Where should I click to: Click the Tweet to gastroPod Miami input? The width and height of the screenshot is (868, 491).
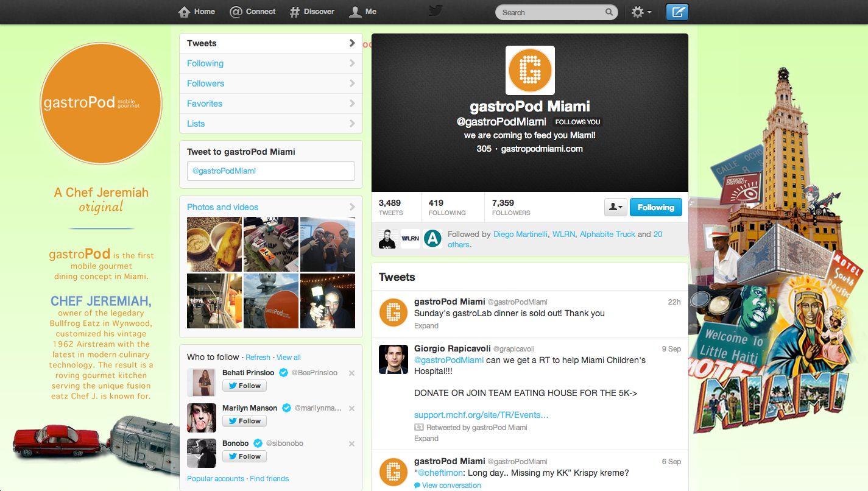click(x=271, y=171)
